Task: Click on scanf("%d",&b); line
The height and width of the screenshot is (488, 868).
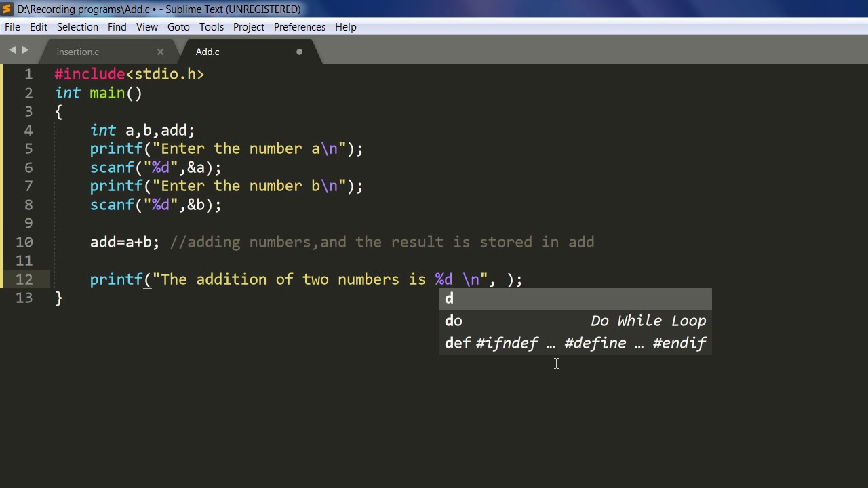Action: (156, 205)
